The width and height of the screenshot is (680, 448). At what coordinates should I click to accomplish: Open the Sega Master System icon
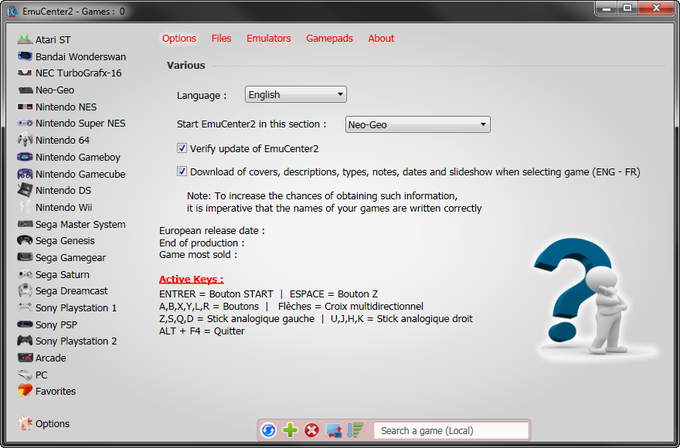pyautogui.click(x=25, y=224)
